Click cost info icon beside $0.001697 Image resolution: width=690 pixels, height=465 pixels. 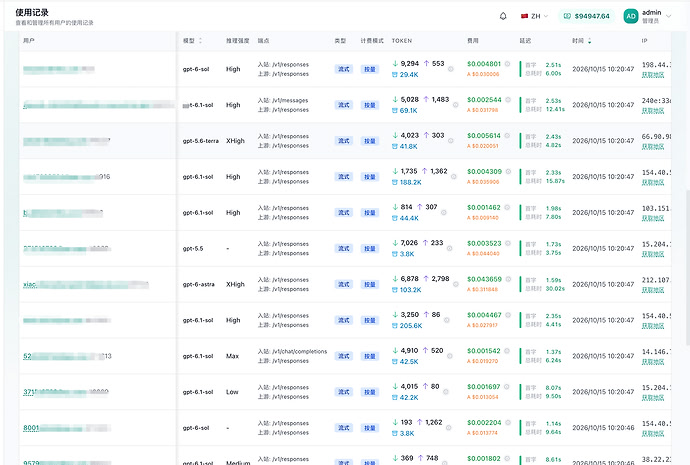pyautogui.click(x=506, y=387)
